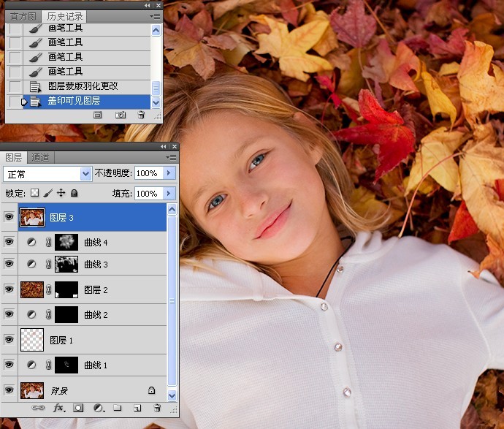Click mask link chain of 曲线 4
This screenshot has height=429, width=504.
(48, 242)
